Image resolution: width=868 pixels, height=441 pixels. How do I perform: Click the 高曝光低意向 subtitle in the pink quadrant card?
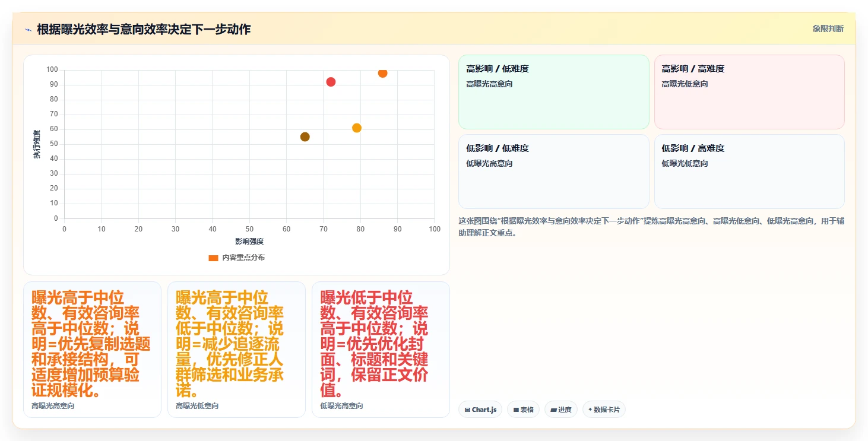[685, 84]
